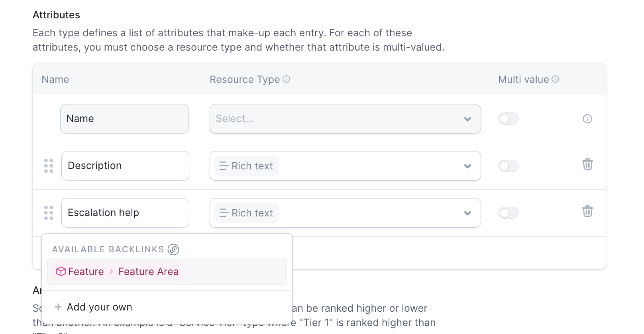This screenshot has width=644, height=334.
Task: Click the Escalation help name field
Action: tap(125, 213)
